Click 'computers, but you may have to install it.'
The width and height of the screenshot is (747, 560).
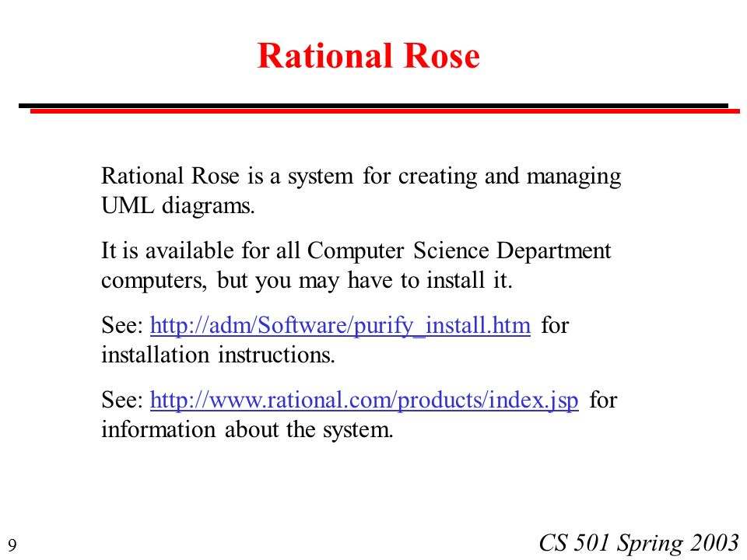pyautogui.click(x=307, y=281)
